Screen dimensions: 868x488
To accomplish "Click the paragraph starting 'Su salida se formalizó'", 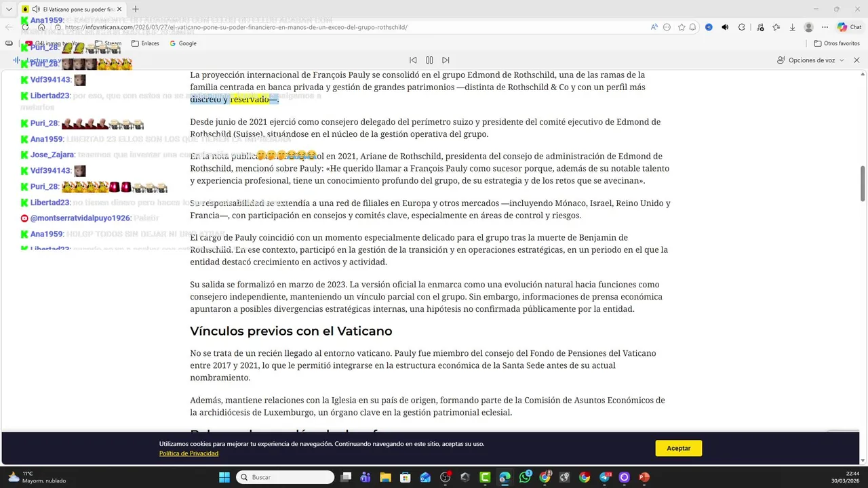I will tap(426, 297).
